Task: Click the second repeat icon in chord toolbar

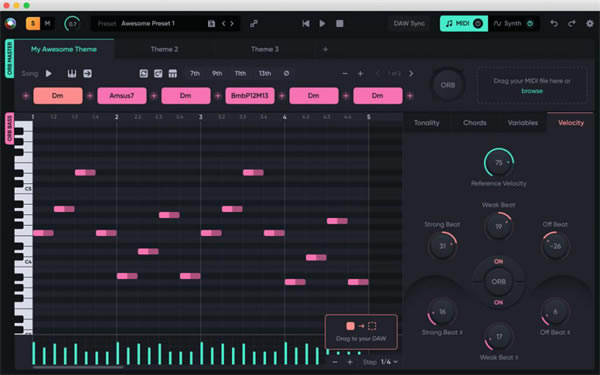Action: (x=158, y=73)
